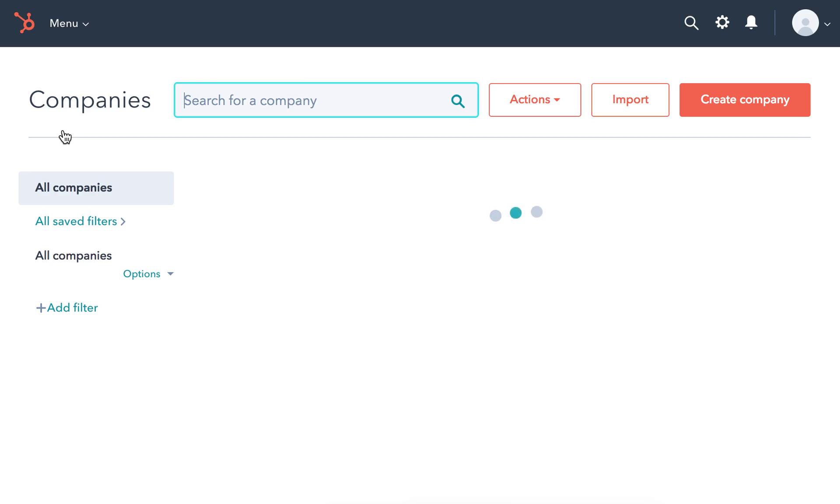
Task: Click the Options dropdown arrow icon
Action: pyautogui.click(x=171, y=273)
